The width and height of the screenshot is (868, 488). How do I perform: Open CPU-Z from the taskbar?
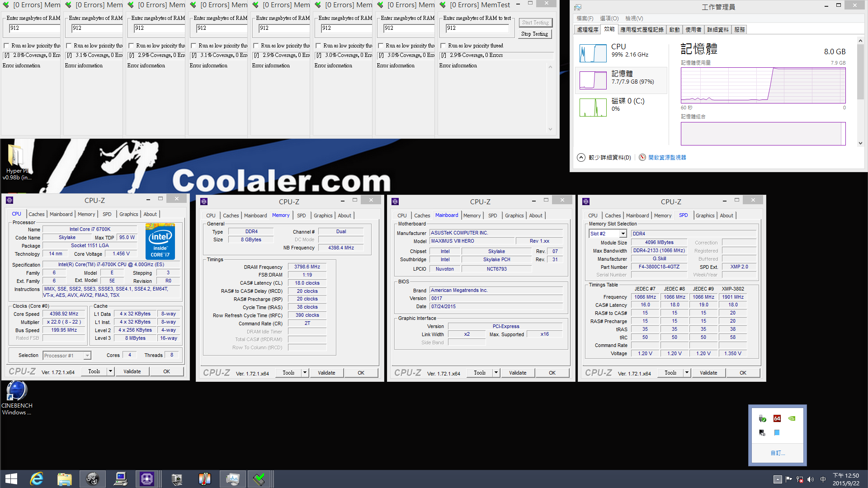(147, 479)
